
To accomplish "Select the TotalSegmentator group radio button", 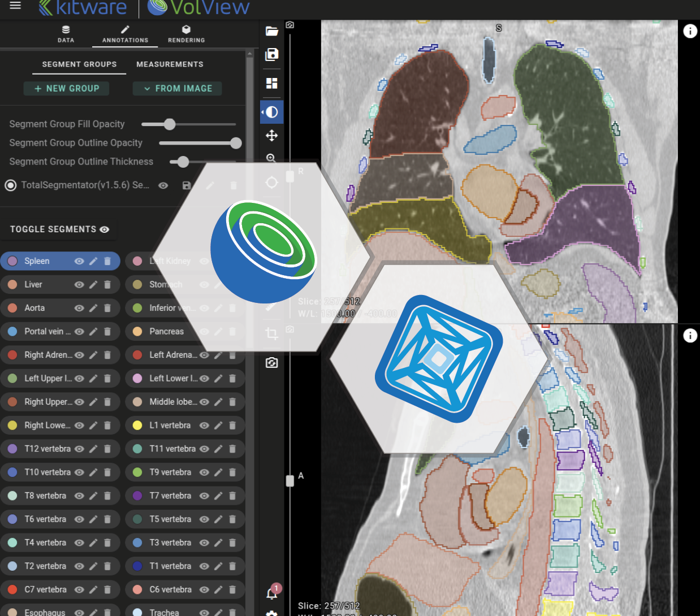I will tap(11, 185).
